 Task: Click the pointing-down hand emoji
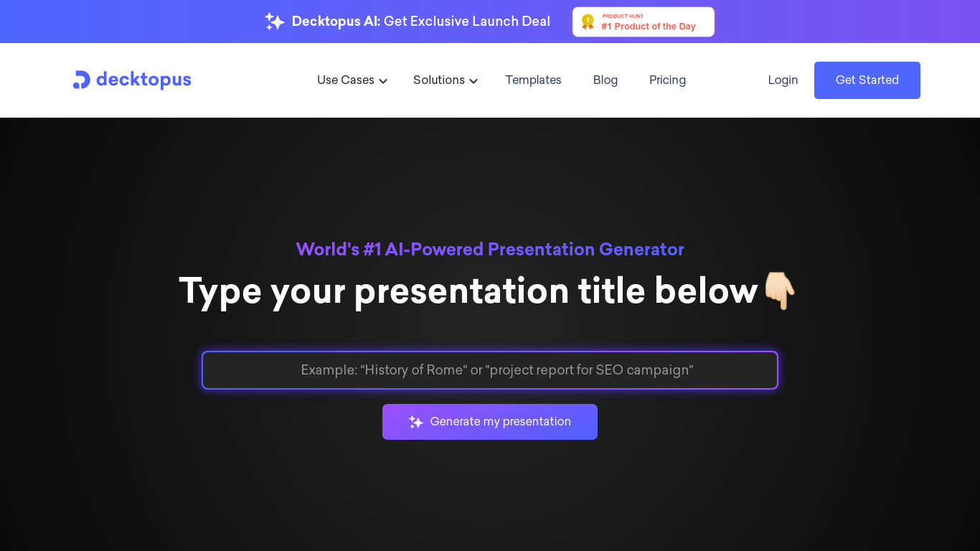[778, 291]
